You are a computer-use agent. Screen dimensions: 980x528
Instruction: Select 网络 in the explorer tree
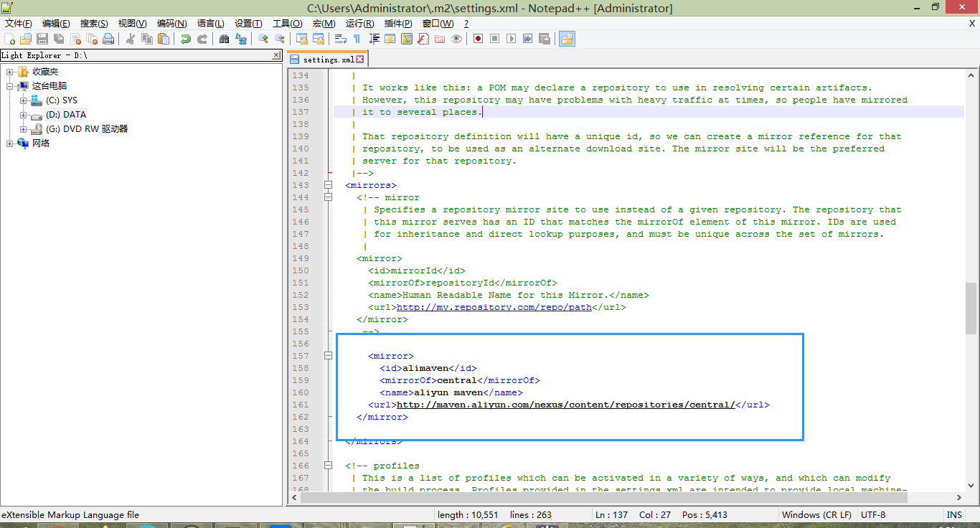click(x=41, y=143)
